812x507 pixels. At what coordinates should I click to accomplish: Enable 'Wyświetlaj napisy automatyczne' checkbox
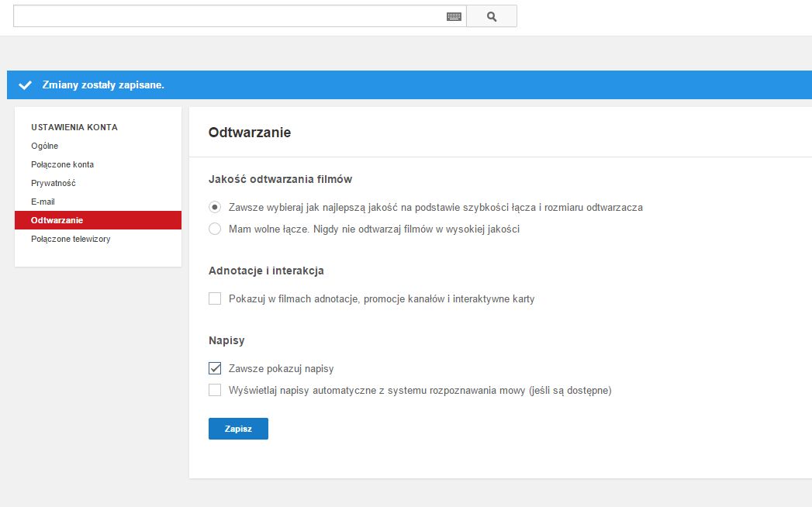(214, 390)
